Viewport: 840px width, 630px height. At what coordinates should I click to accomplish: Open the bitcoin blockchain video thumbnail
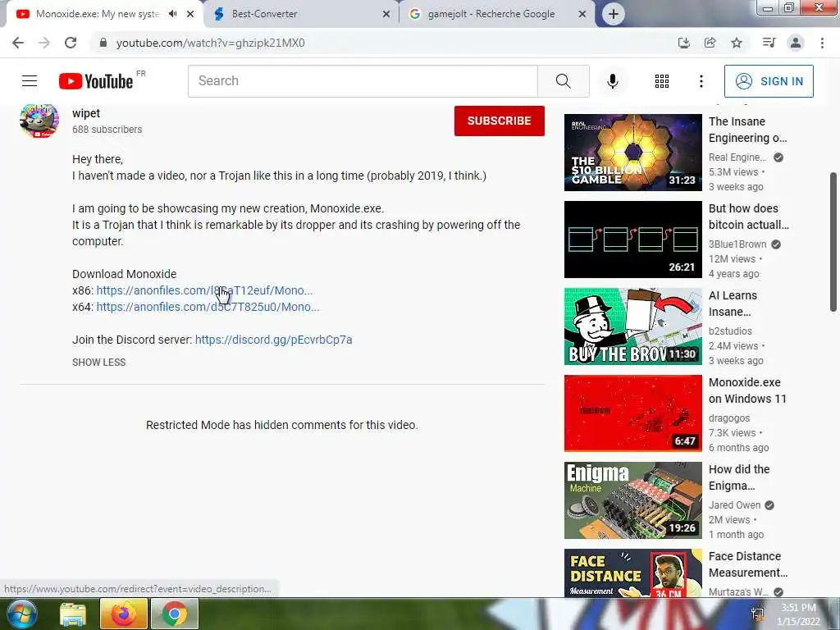(632, 240)
